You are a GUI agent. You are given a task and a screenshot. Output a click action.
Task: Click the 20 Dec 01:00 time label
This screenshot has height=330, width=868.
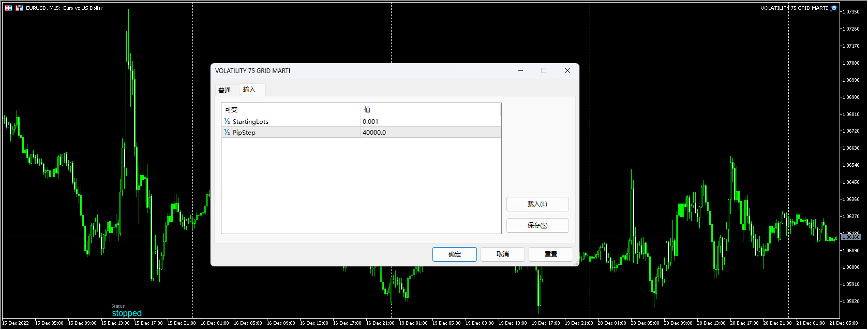[x=612, y=323]
